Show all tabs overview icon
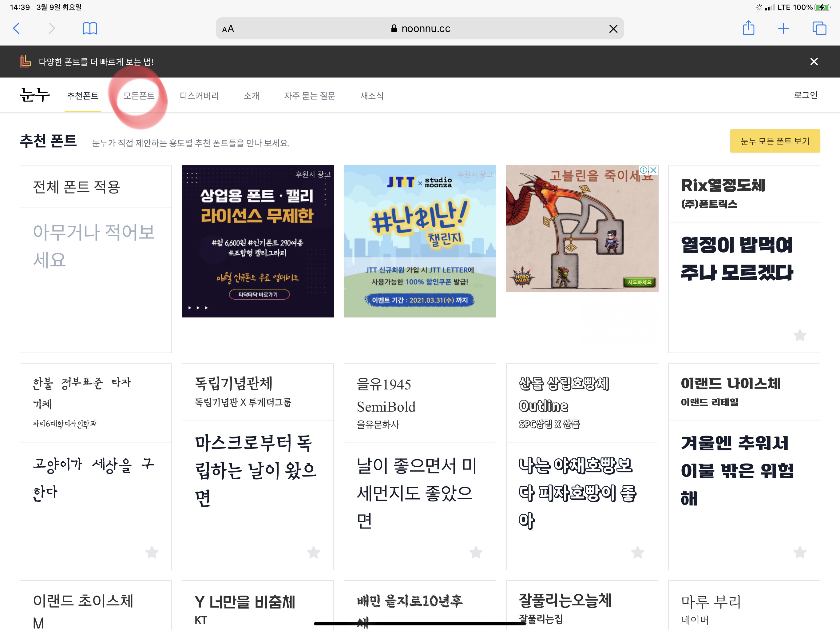 [819, 29]
